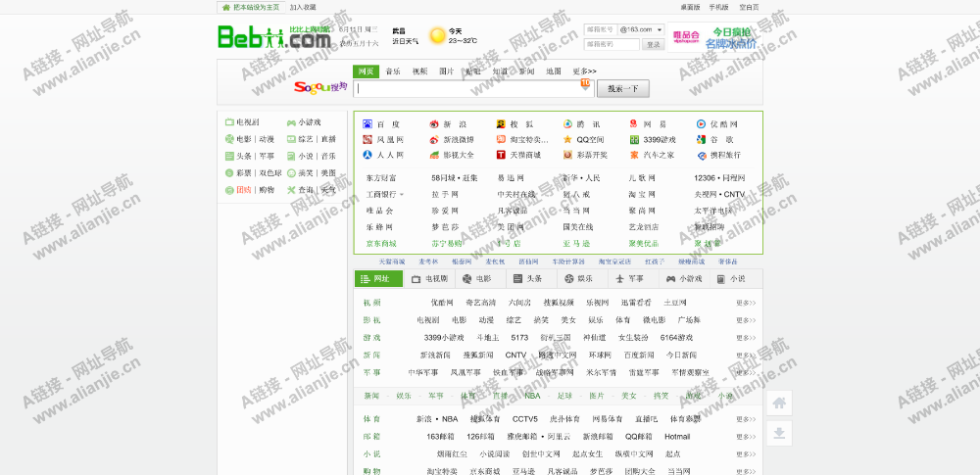980x475 pixels.
Task: Click the gamepad icon beside 小游戏 in sidebar
Action: (291, 121)
